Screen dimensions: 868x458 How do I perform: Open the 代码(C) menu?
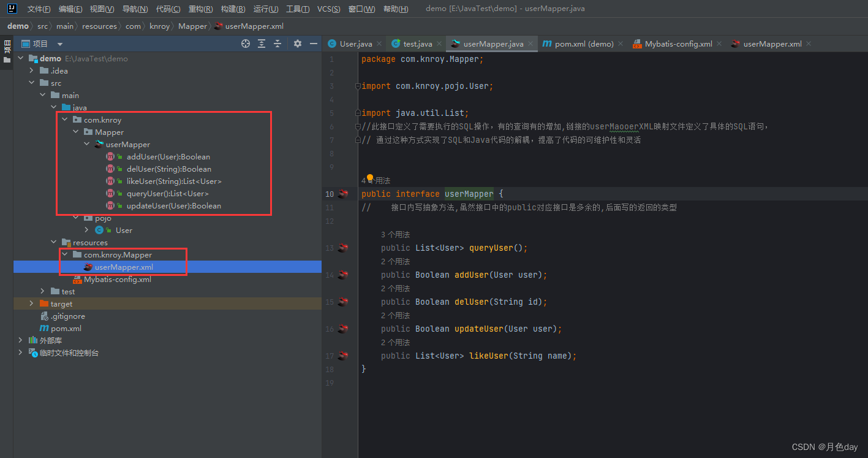[x=168, y=9]
